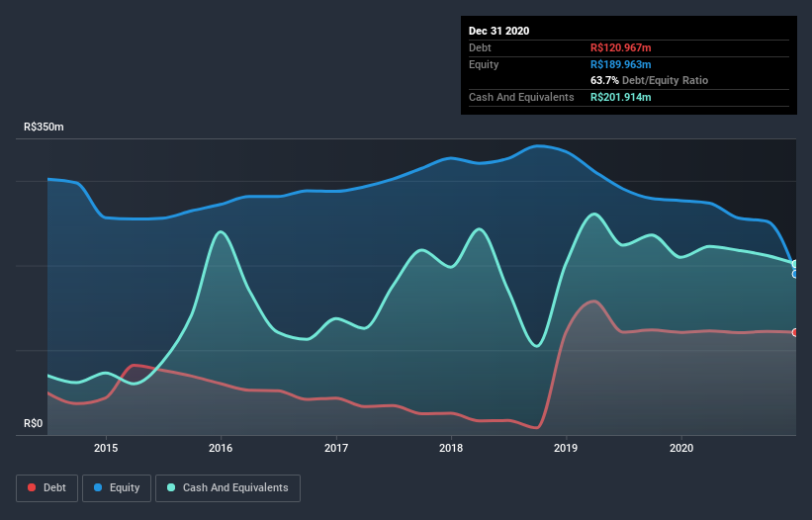Image resolution: width=812 pixels, height=520 pixels.
Task: Toggle the Equity legend button
Action: click(117, 488)
